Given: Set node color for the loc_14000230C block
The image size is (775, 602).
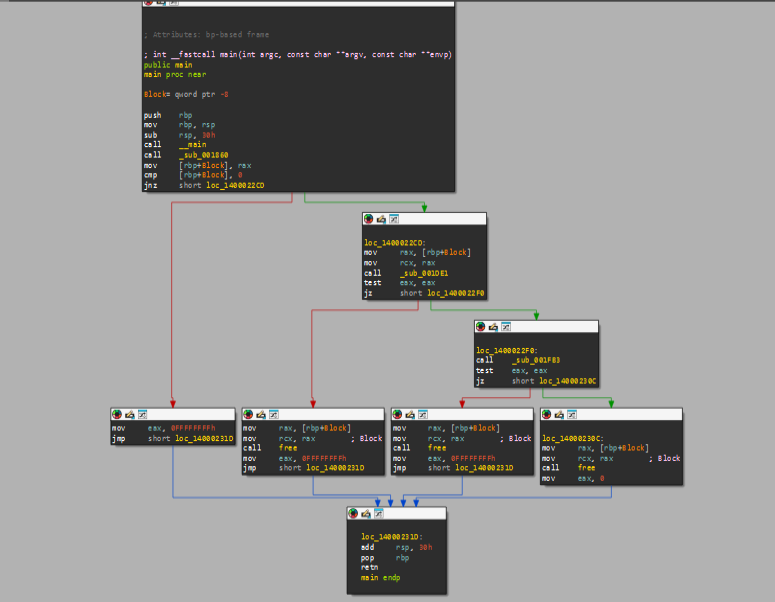Looking at the screenshot, I should [546, 414].
